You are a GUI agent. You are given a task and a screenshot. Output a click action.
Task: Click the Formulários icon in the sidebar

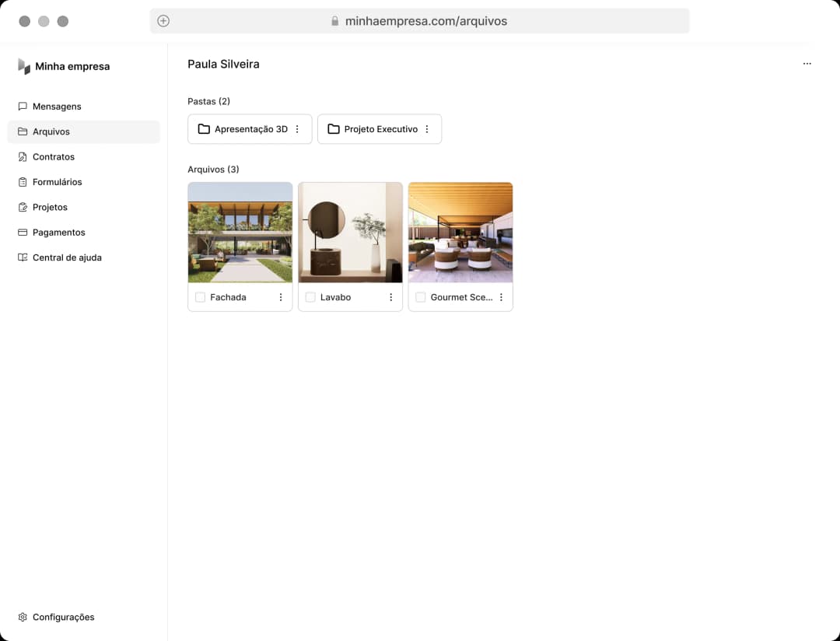tap(23, 181)
